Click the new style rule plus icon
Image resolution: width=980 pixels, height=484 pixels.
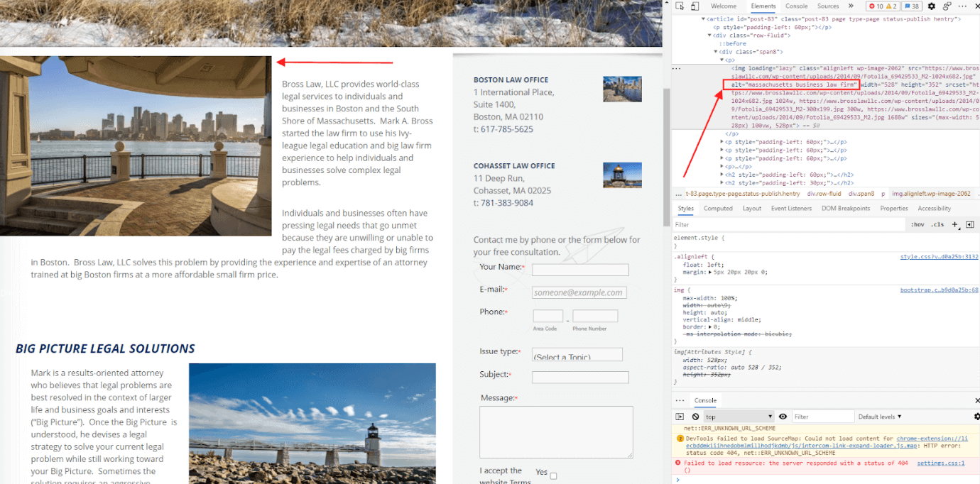pyautogui.click(x=955, y=224)
